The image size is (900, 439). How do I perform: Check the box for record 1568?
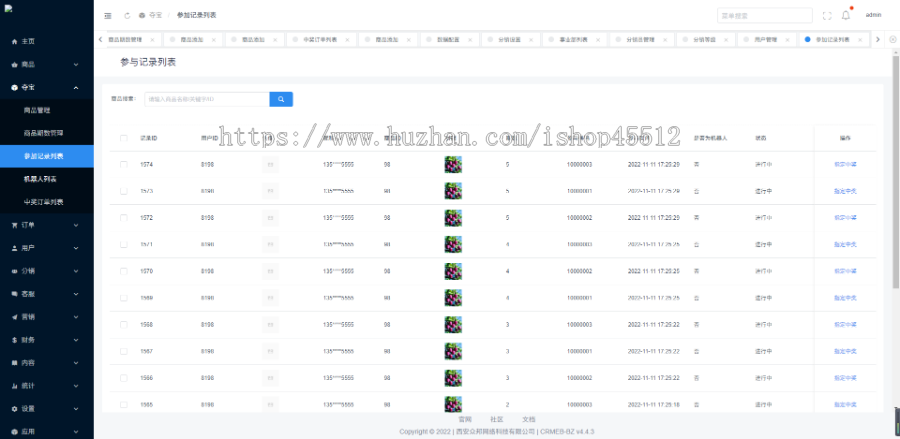point(123,325)
